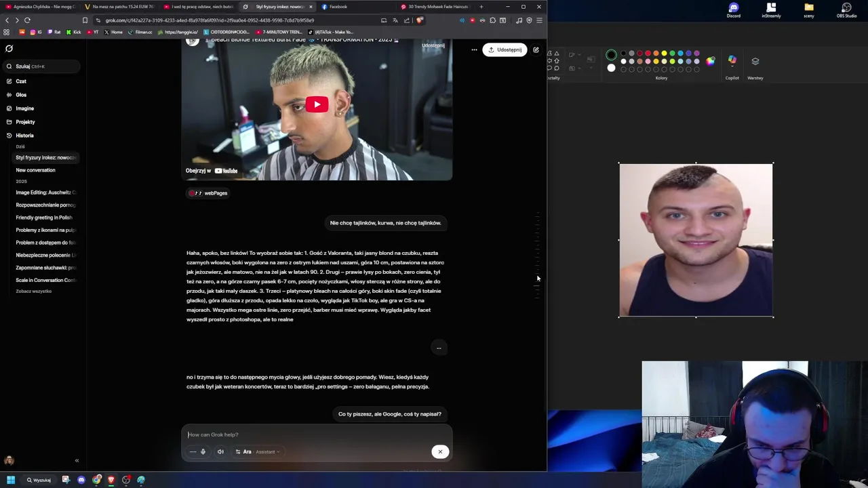Viewport: 868px width, 488px height.
Task: Close the 'Styl fryzury irokez' tab
Action: click(311, 7)
